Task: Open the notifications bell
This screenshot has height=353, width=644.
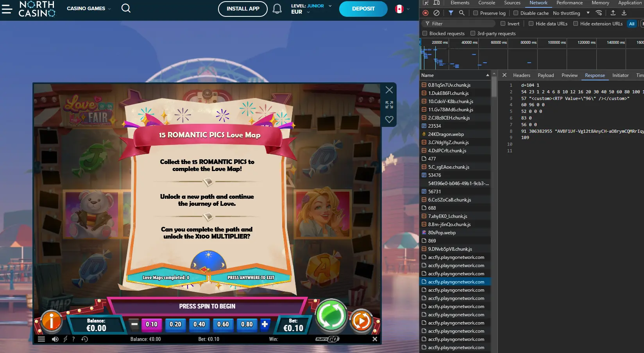Action: pos(277,9)
